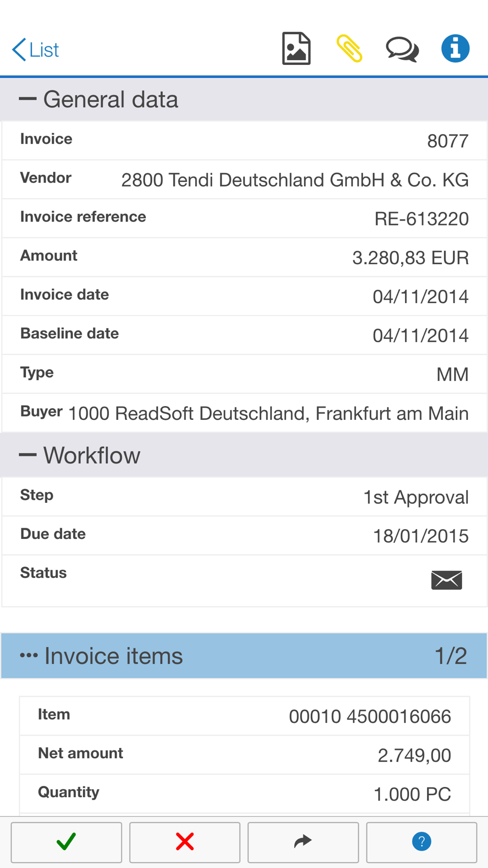Viewport: 488px width, 868px height.
Task: Select the Vendor row Tendi Deutschland
Action: [x=244, y=180]
